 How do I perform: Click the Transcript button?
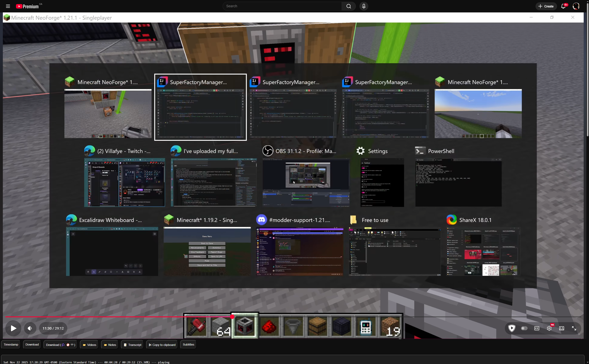[132, 345]
